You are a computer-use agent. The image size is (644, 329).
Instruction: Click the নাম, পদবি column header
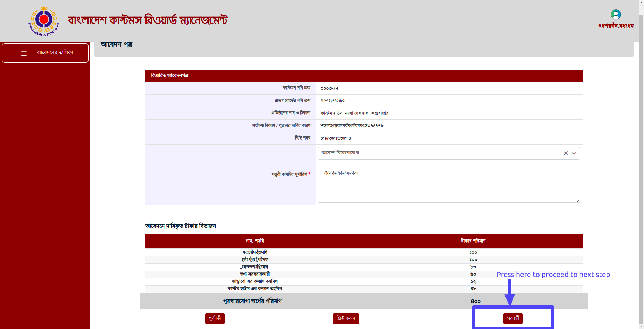click(x=254, y=241)
